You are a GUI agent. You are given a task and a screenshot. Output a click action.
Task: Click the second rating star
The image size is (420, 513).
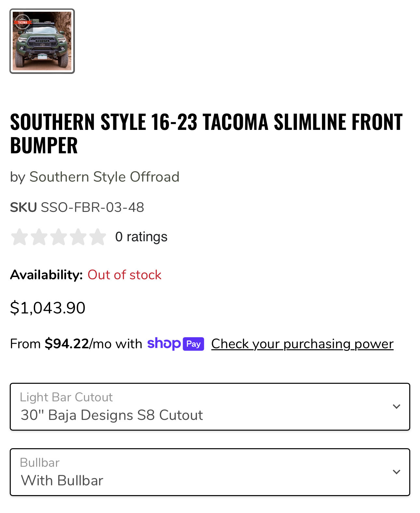39,237
